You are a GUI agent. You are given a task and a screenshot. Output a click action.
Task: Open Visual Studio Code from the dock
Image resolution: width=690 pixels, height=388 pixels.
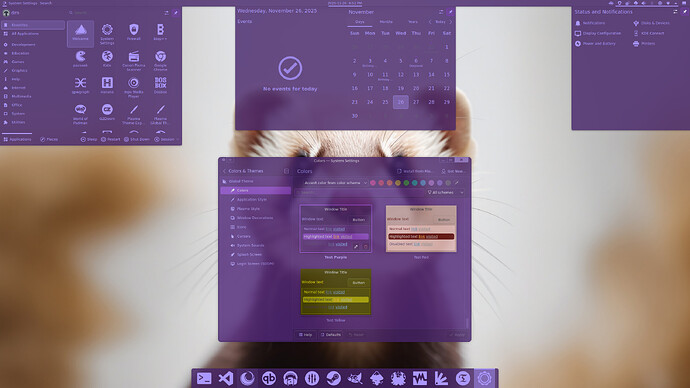coord(226,378)
